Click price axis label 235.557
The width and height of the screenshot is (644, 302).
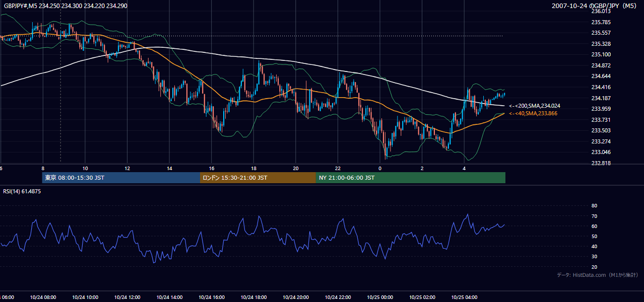(601, 33)
